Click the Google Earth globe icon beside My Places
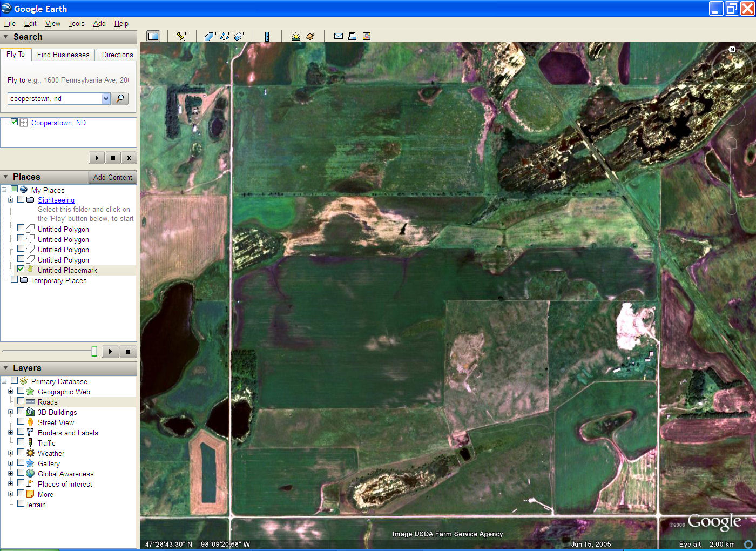The width and height of the screenshot is (756, 551). point(24,190)
